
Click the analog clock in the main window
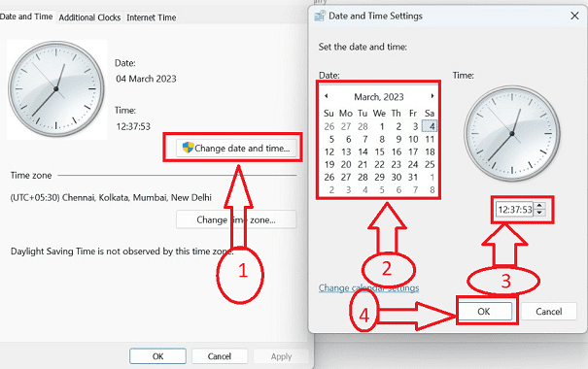(x=56, y=89)
